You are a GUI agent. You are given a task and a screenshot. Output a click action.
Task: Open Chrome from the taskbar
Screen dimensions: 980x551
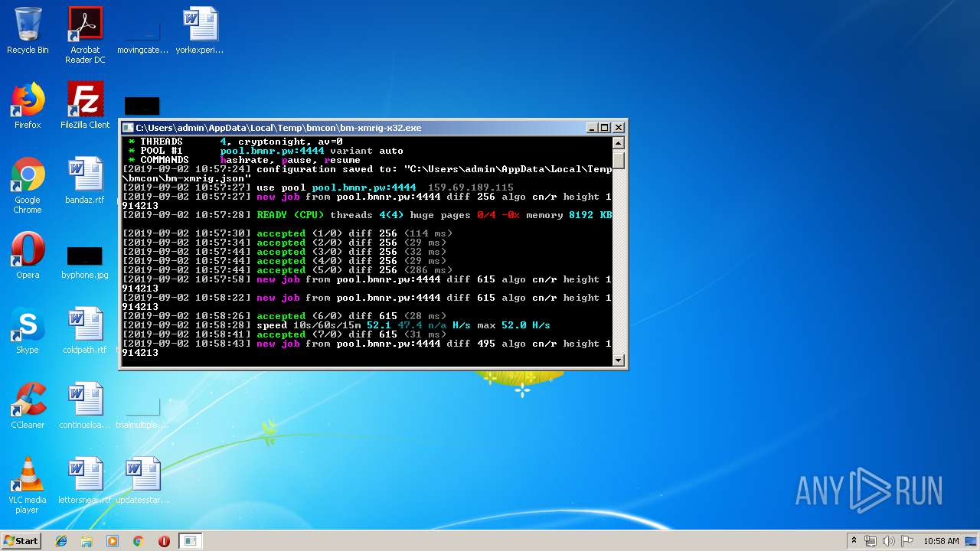(x=139, y=541)
